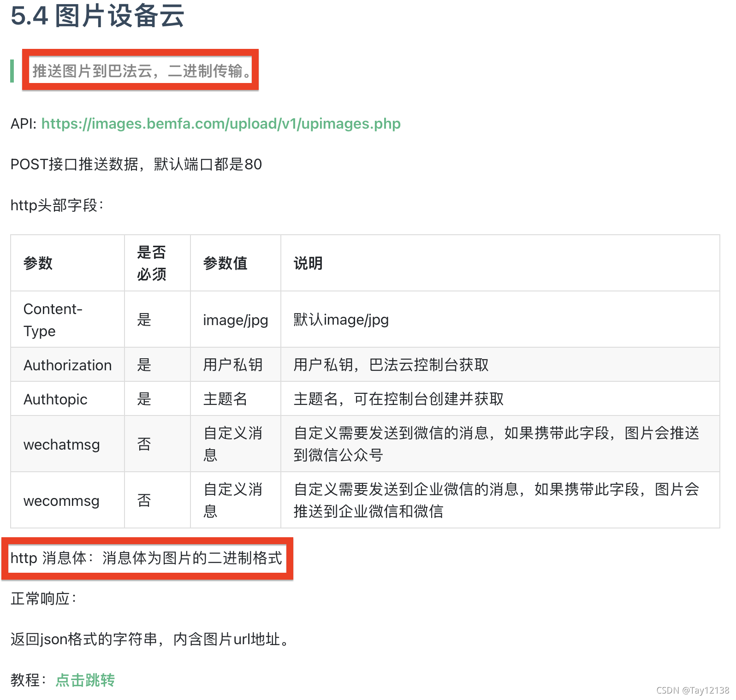Click the heading 5.4 图片设备云
This screenshot has width=736, height=700.
[x=97, y=16]
